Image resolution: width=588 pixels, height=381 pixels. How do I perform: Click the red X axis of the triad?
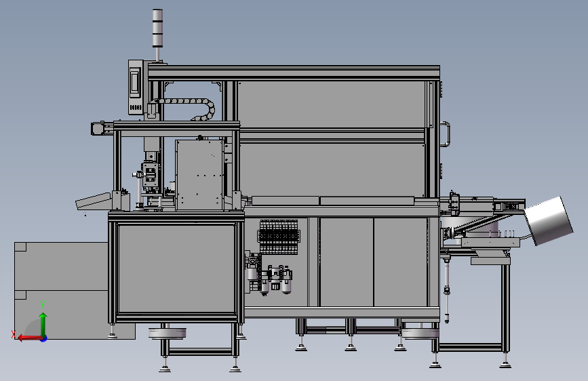click(29, 338)
